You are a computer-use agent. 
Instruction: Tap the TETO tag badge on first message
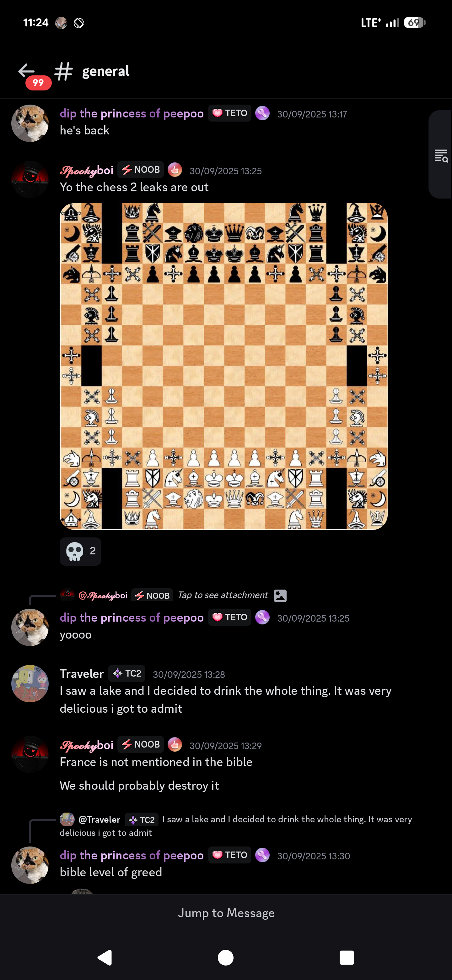pyautogui.click(x=230, y=113)
